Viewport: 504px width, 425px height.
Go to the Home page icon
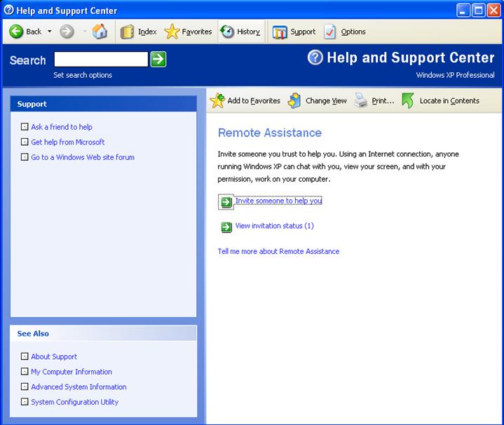(100, 32)
